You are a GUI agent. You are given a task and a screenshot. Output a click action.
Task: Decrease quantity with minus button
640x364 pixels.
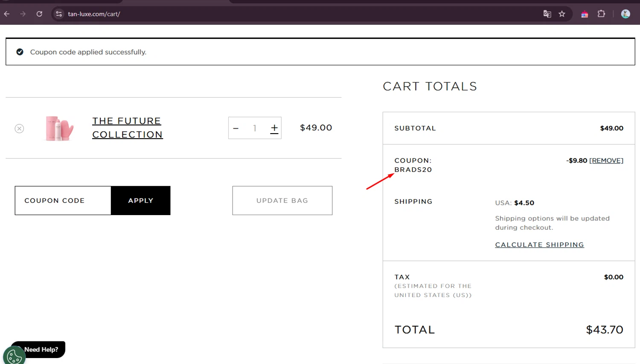236,128
